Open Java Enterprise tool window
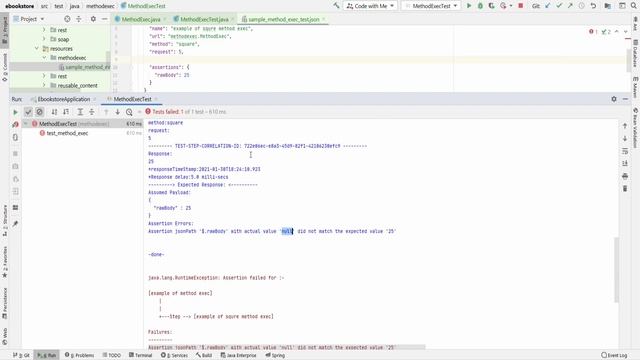 point(238,355)
